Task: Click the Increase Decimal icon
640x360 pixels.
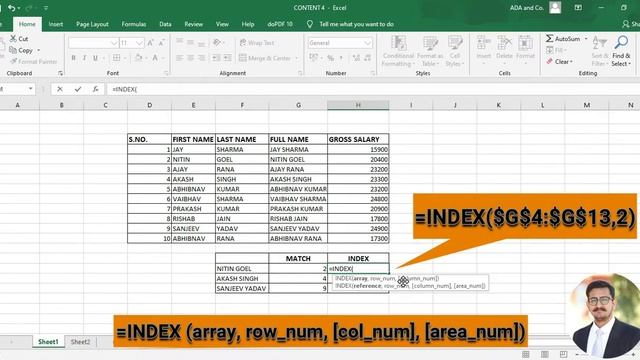Action: point(356,58)
